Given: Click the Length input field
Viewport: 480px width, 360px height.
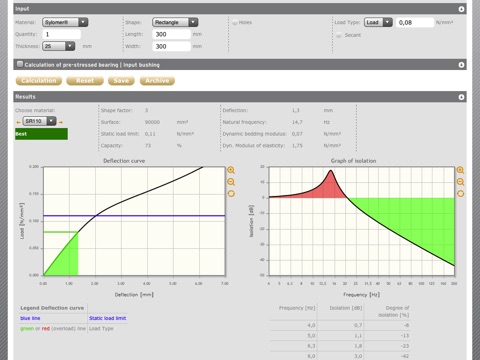Looking at the screenshot, I should [172, 34].
